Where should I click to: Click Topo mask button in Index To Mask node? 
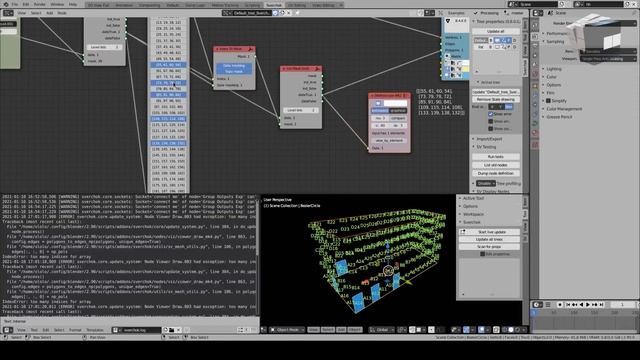(x=234, y=71)
